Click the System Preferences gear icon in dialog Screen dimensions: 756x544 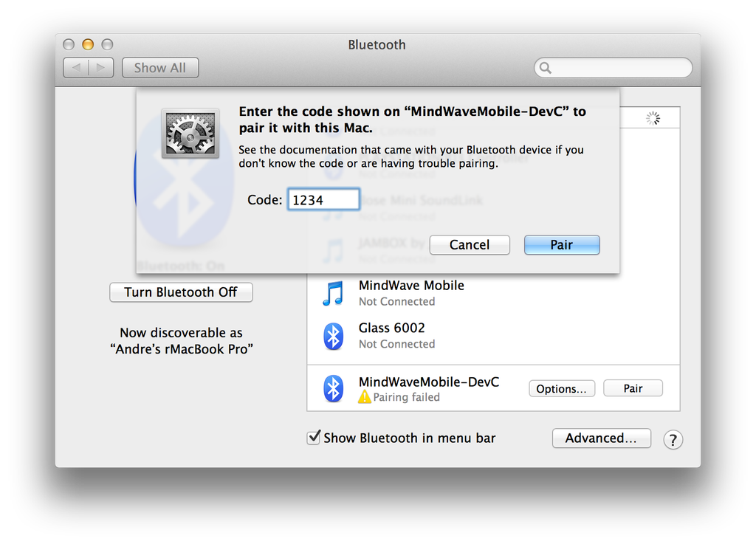click(190, 134)
